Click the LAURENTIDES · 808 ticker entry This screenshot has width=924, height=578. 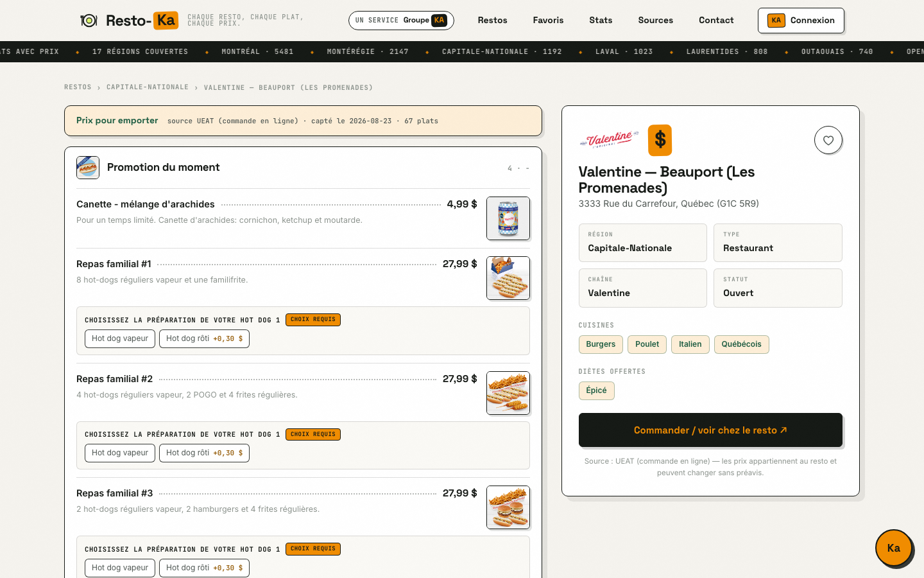tap(727, 51)
